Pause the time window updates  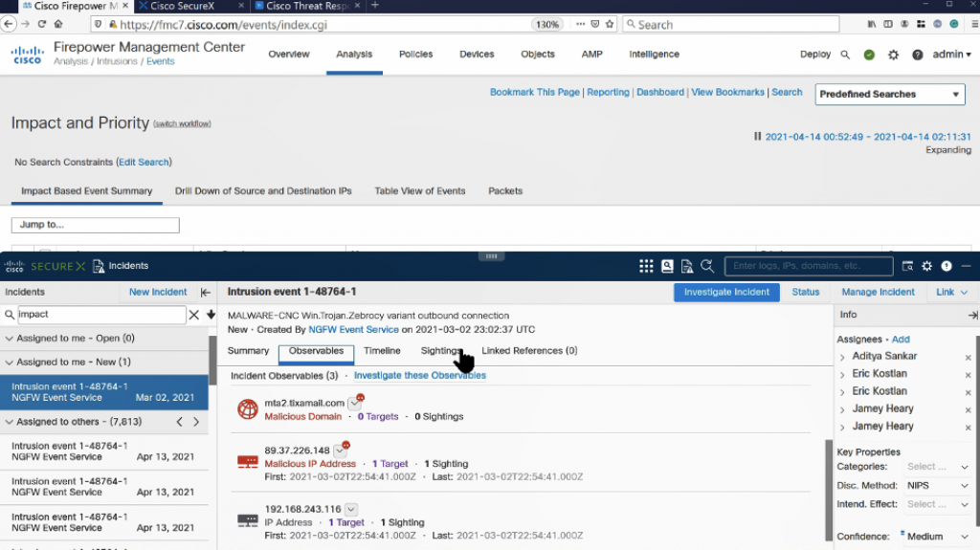758,137
